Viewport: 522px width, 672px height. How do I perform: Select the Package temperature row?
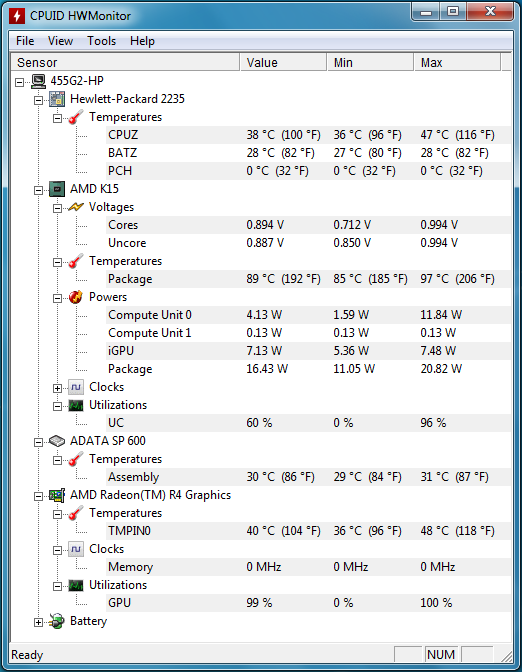[309, 279]
